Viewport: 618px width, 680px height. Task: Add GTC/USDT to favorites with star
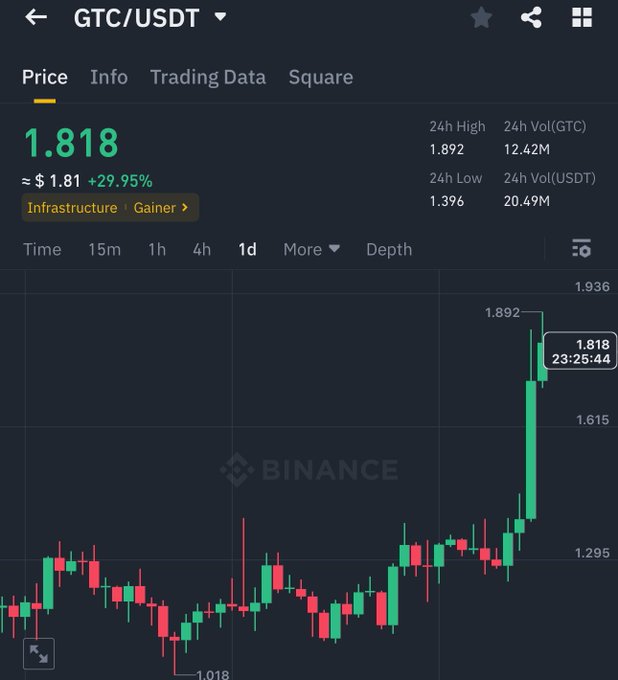(481, 17)
